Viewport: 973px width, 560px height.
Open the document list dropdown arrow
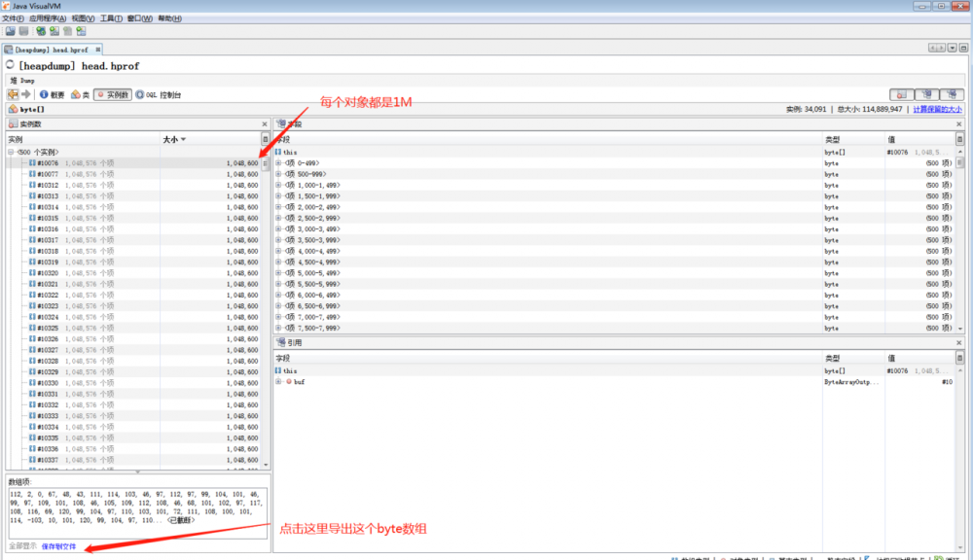point(952,48)
